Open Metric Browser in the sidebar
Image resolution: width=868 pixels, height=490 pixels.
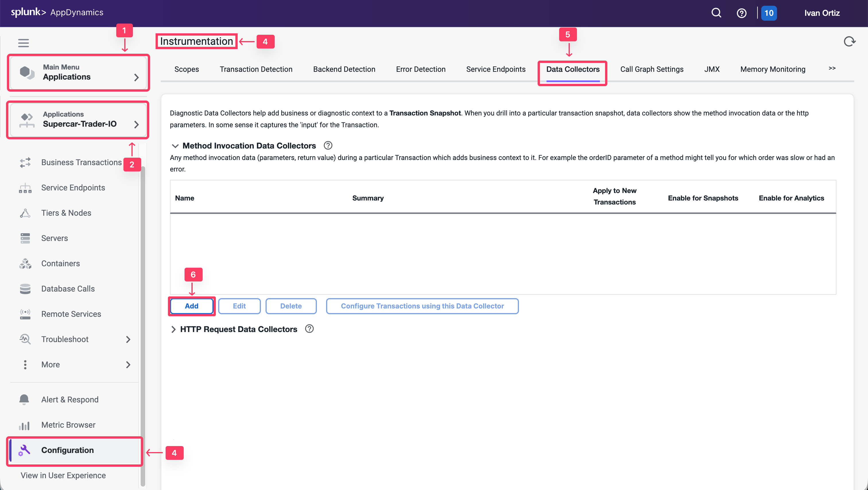point(68,425)
